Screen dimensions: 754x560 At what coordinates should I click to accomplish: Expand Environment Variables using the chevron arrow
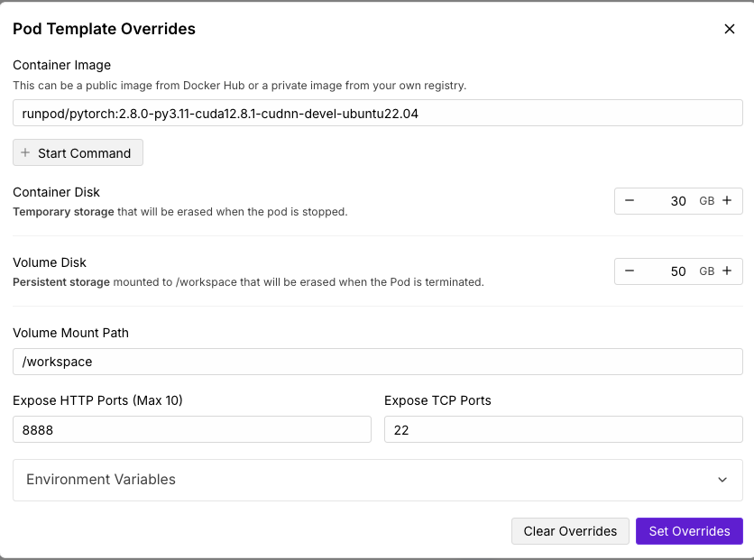722,480
